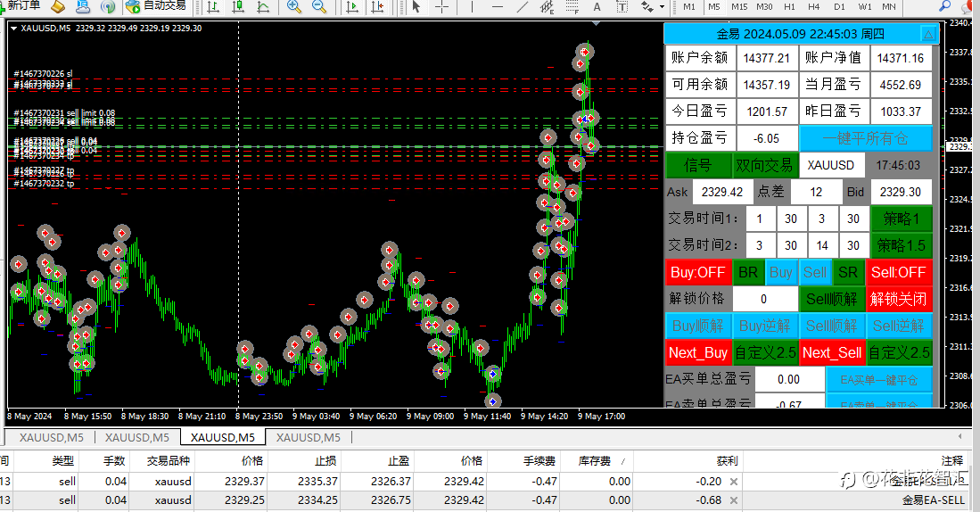This screenshot has height=512, width=980.
Task: Toggle 自动交易 auto trading
Action: point(156,6)
